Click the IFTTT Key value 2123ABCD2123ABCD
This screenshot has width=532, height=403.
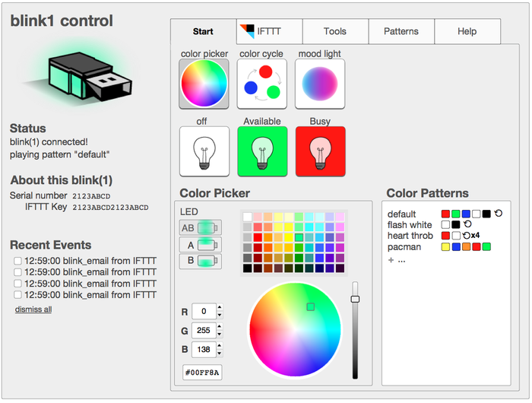(110, 208)
